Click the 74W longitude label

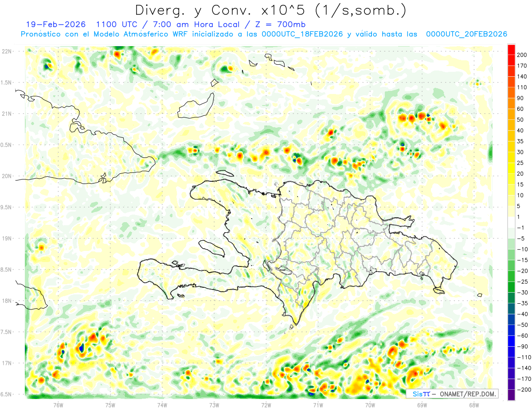click(x=162, y=405)
